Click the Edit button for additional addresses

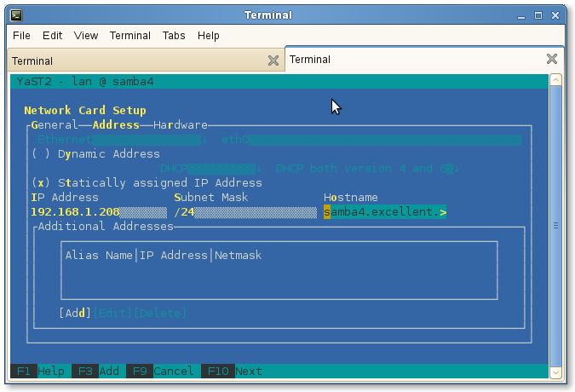pyautogui.click(x=112, y=313)
